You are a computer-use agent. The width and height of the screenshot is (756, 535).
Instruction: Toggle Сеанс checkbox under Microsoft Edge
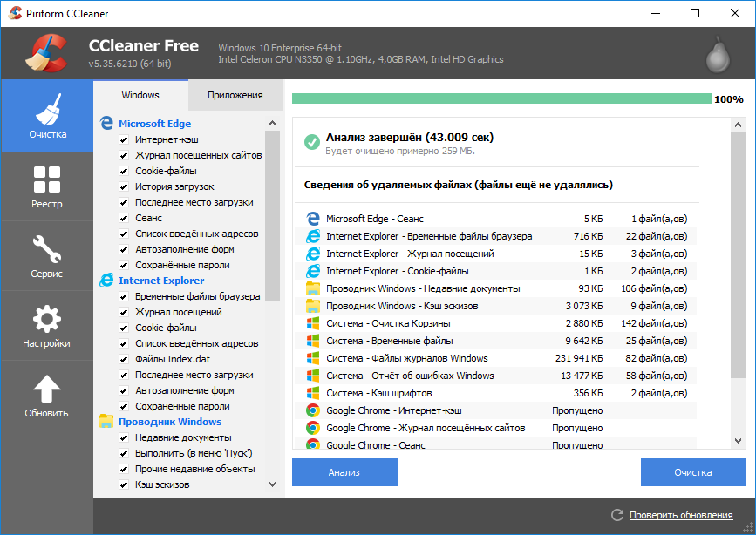point(124,218)
